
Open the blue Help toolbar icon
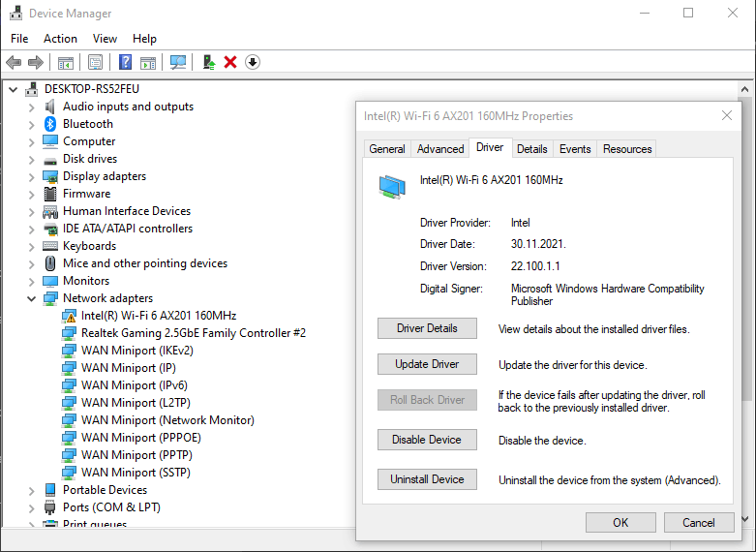click(x=126, y=62)
